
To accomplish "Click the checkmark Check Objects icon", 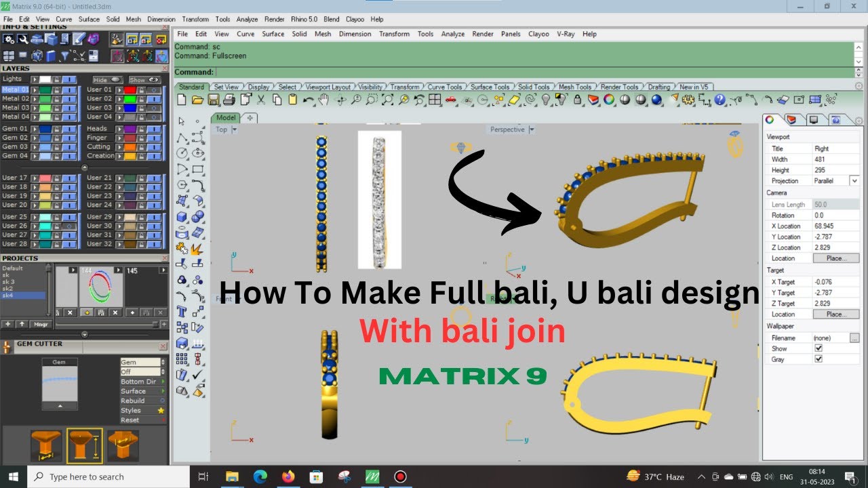I will [x=198, y=375].
